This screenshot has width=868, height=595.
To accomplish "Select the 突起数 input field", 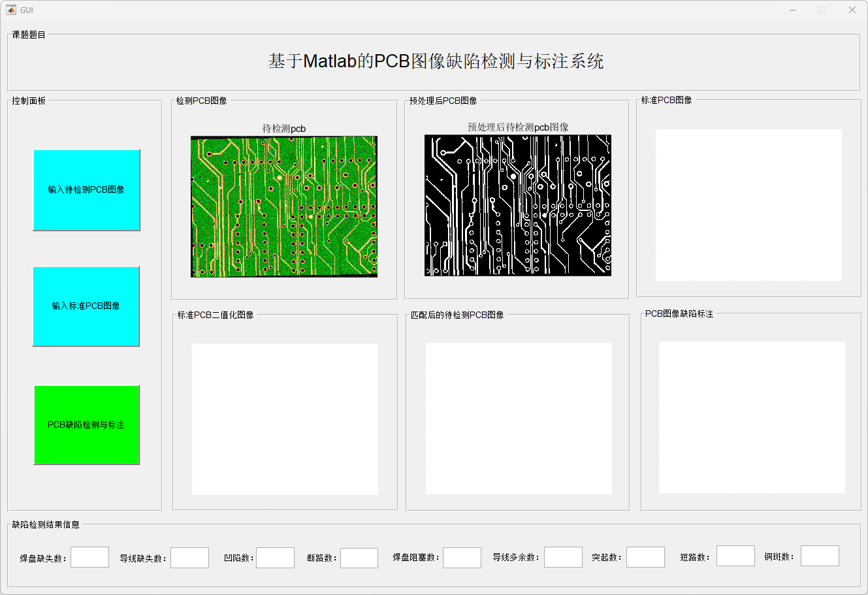I will click(x=645, y=557).
